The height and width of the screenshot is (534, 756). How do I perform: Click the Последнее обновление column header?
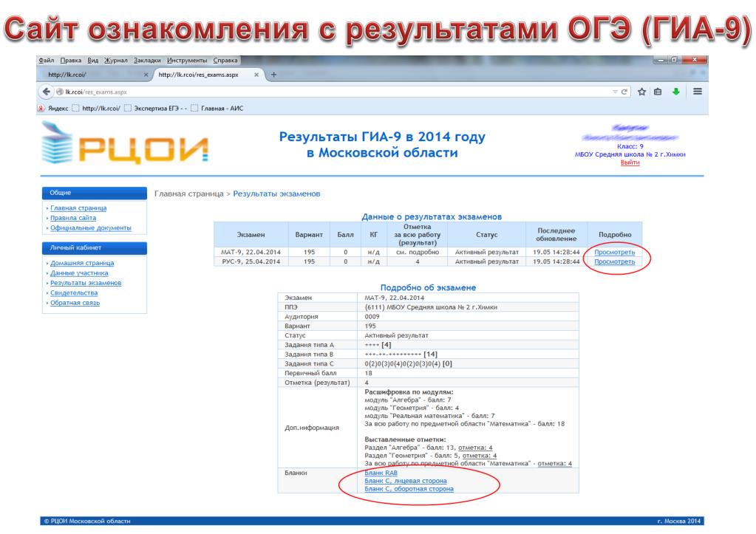coord(556,235)
